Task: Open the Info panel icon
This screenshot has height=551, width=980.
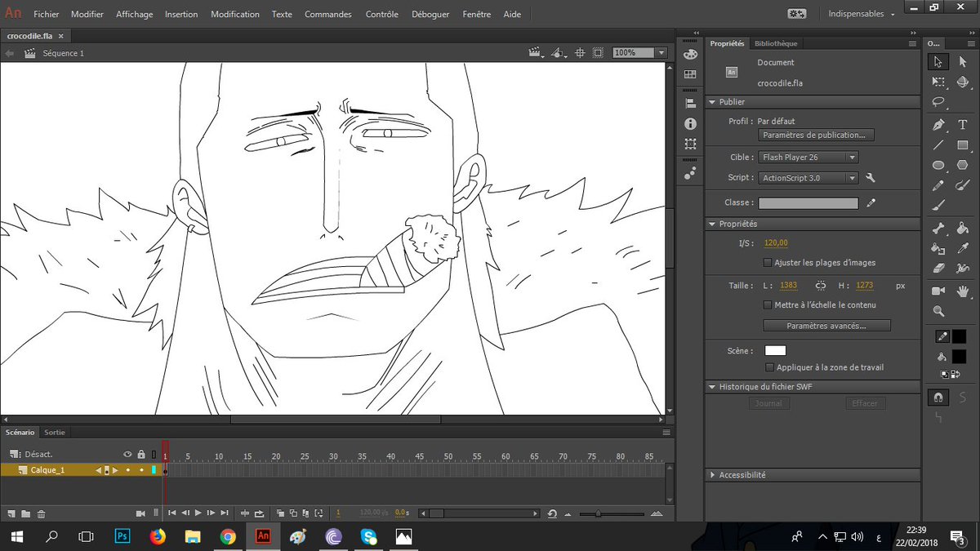Action: [690, 124]
